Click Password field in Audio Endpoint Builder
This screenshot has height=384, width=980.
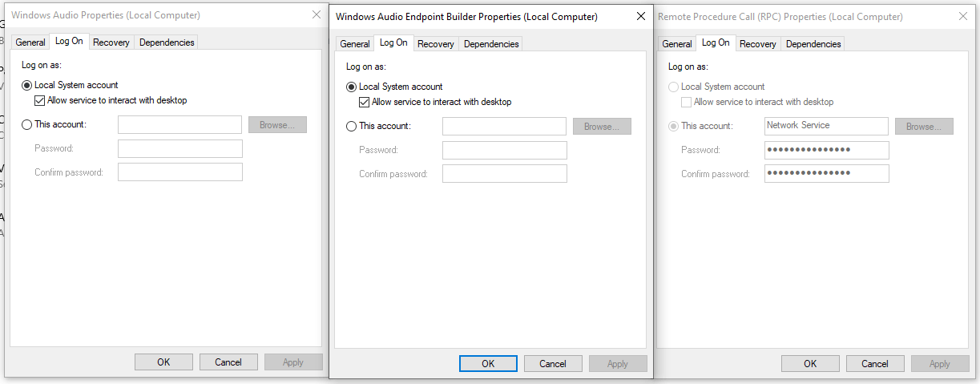point(505,150)
